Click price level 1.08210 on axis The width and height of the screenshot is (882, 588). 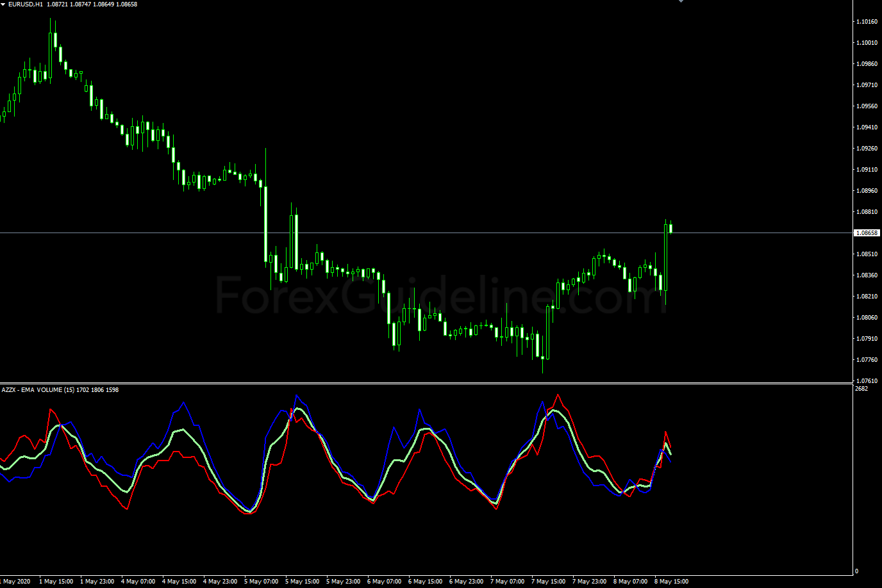tap(867, 297)
